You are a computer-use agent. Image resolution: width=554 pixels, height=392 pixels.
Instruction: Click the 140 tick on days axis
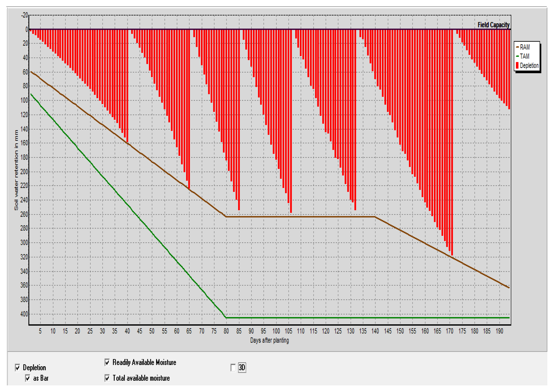tap(375, 331)
